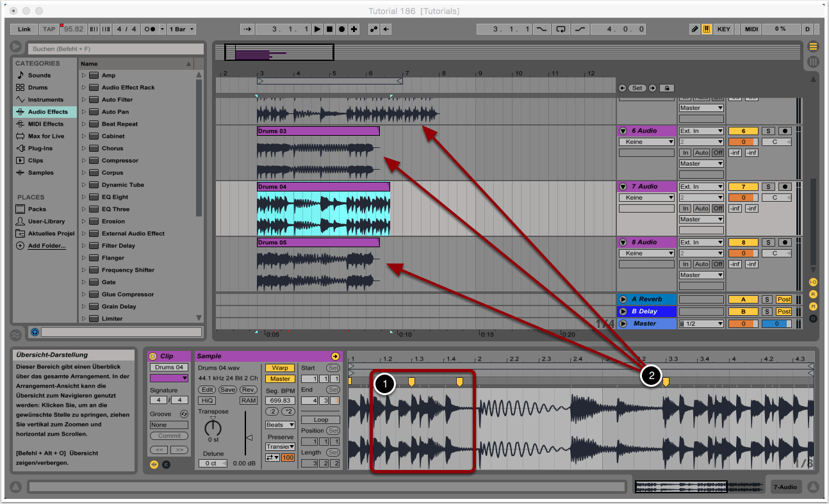Open the Beats warp mode dropdown
Image resolution: width=829 pixels, height=504 pixels.
[x=280, y=425]
